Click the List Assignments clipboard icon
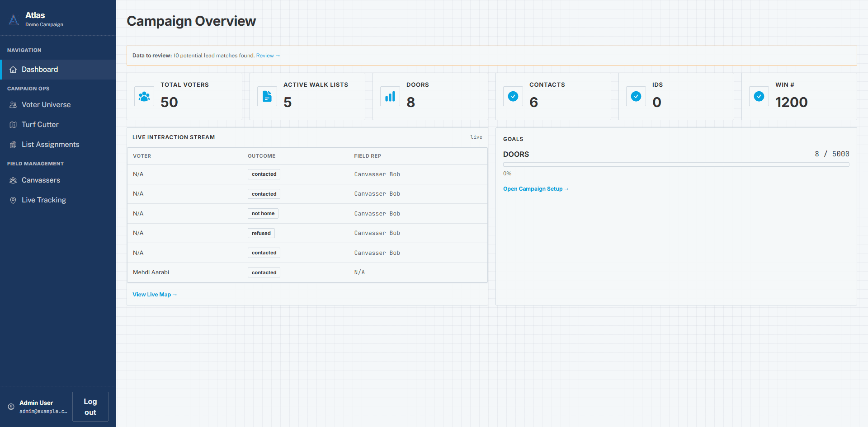This screenshot has width=868, height=427. (13, 145)
